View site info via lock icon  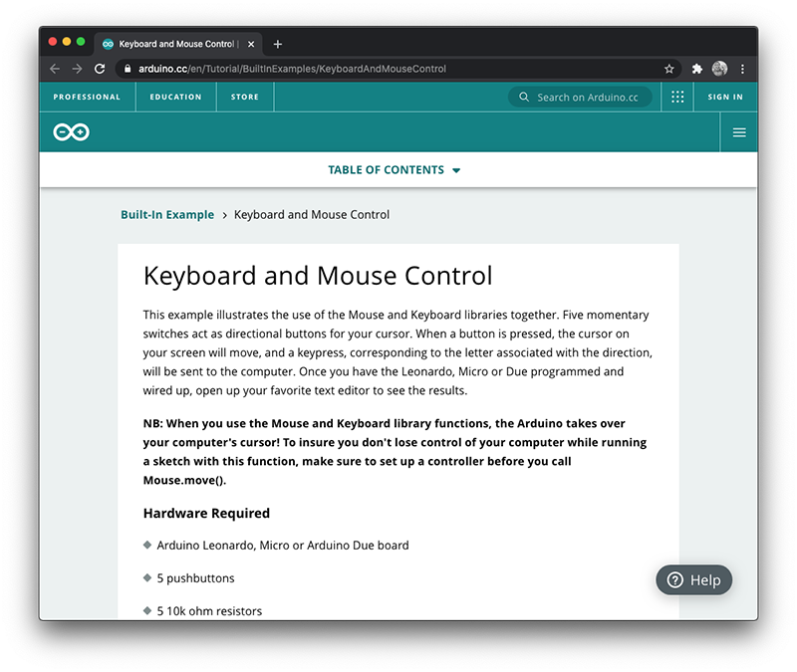pos(126,69)
